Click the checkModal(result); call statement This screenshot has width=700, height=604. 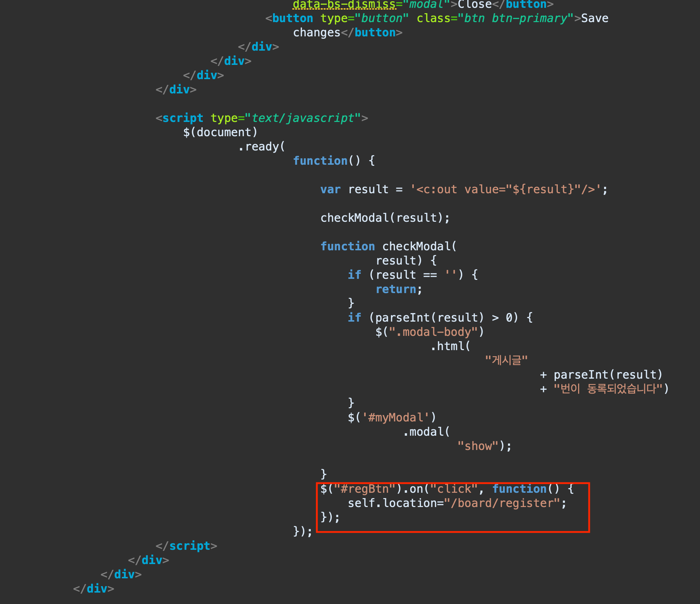click(x=385, y=218)
